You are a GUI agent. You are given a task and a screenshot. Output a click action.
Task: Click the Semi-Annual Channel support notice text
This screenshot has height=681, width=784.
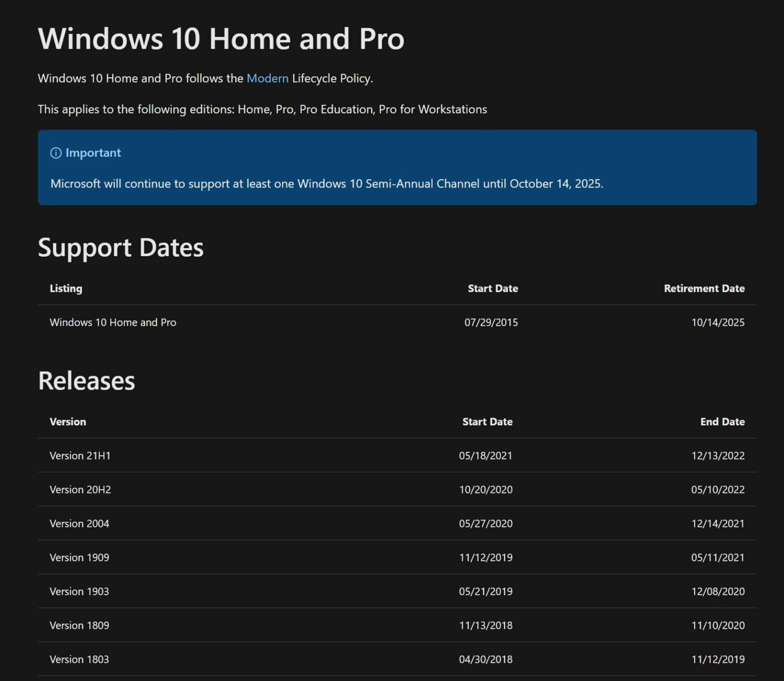[327, 184]
